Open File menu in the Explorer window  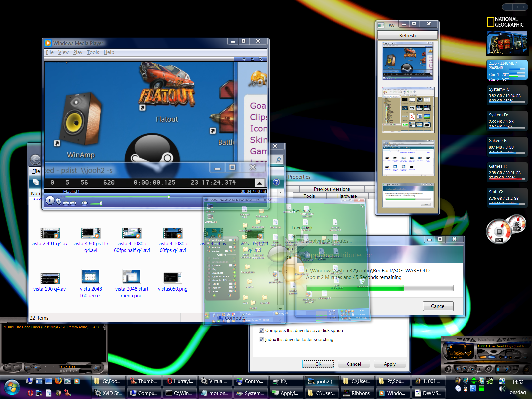[x=36, y=171]
